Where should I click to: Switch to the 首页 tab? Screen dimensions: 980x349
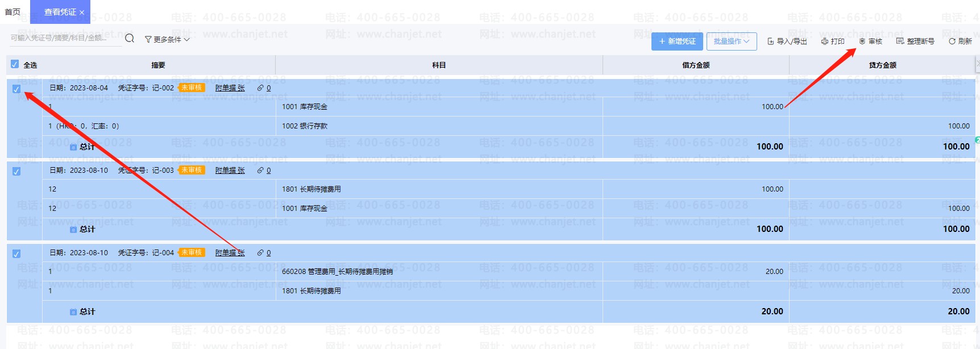[x=13, y=12]
